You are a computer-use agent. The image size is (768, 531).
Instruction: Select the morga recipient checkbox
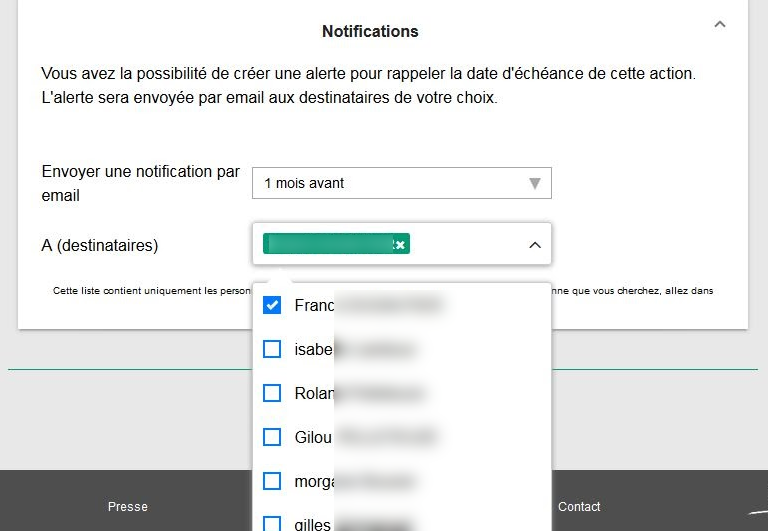click(x=271, y=481)
